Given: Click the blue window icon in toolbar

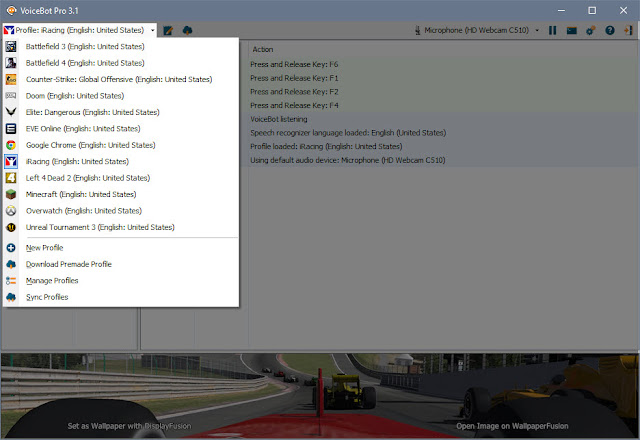Looking at the screenshot, I should pos(571,30).
